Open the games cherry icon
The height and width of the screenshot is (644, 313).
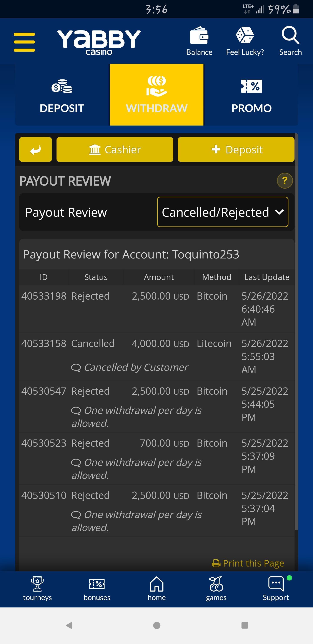coord(216,584)
